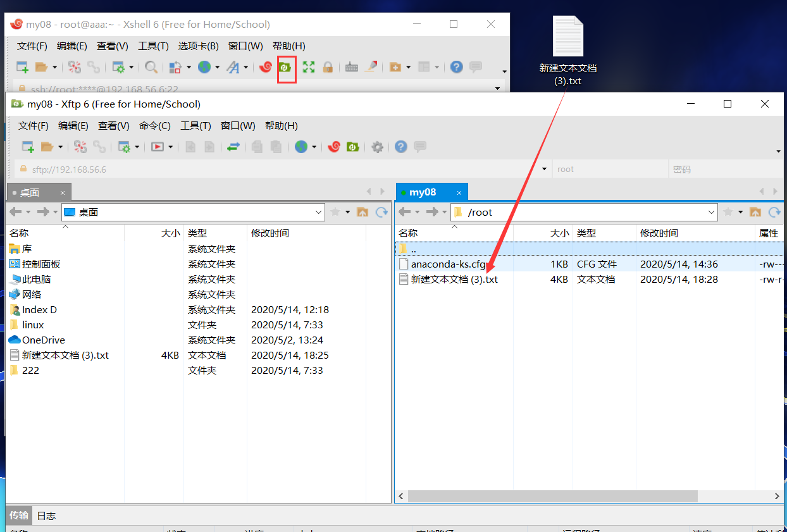
Task: Refresh the local 桌面 pane
Action: (381, 212)
